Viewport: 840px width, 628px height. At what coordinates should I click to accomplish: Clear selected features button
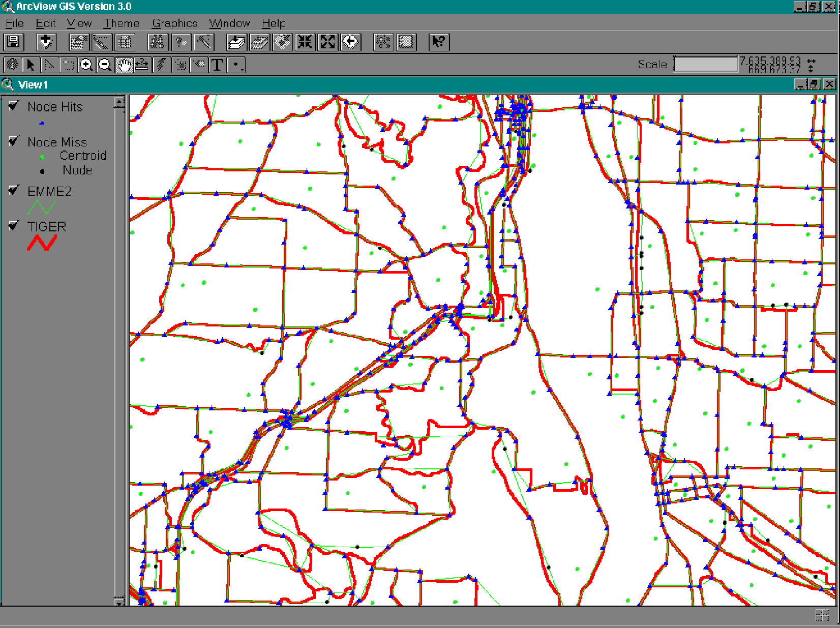tap(406, 42)
